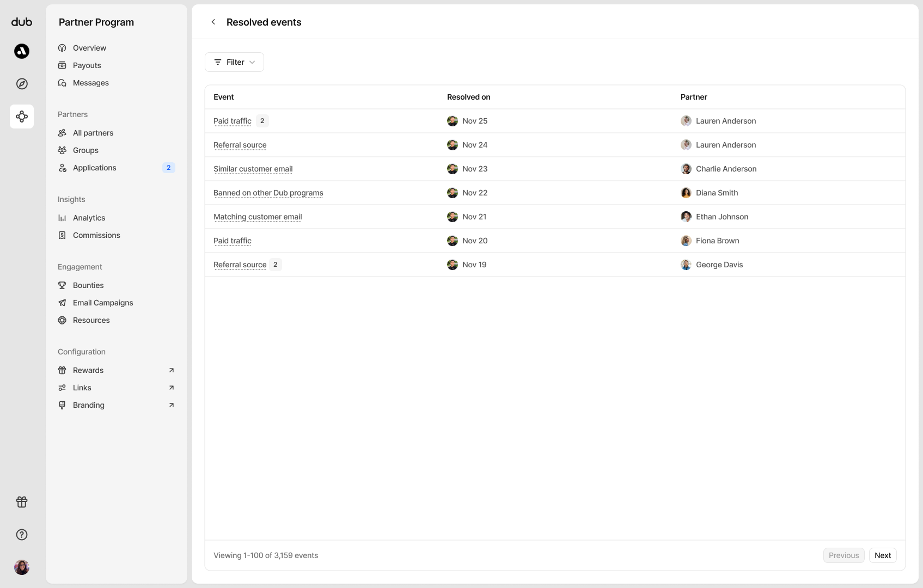The width and height of the screenshot is (923, 588).
Task: Go back using the left chevron
Action: (213, 22)
